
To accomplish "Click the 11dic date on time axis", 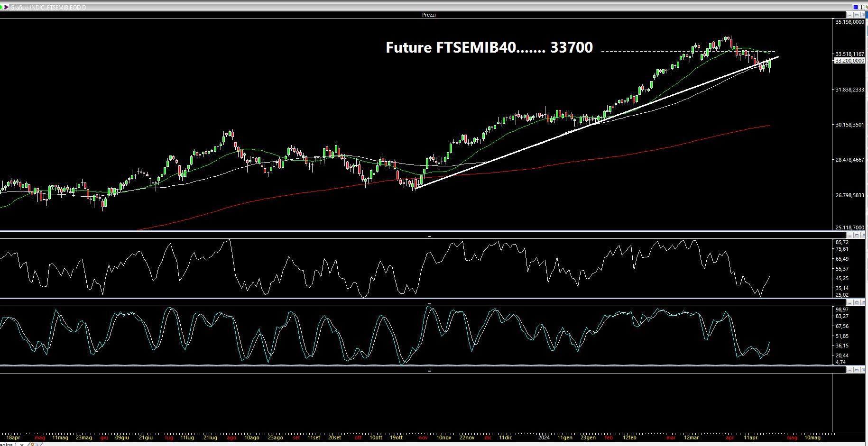I will click(x=505, y=438).
